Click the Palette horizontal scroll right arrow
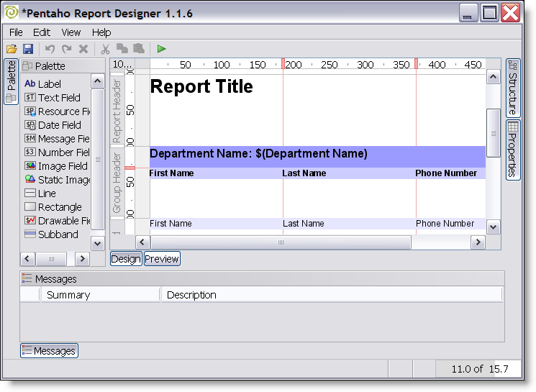Viewport: 536px width, 392px height. point(82,259)
